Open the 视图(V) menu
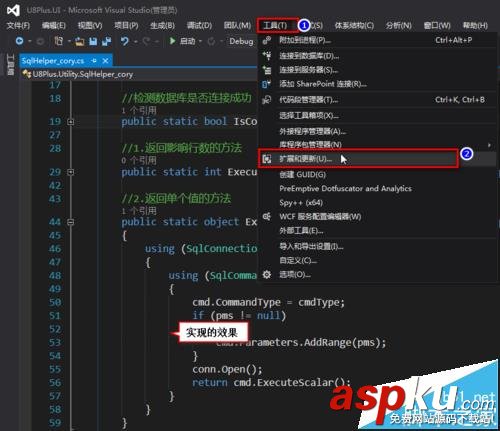 click(90, 25)
